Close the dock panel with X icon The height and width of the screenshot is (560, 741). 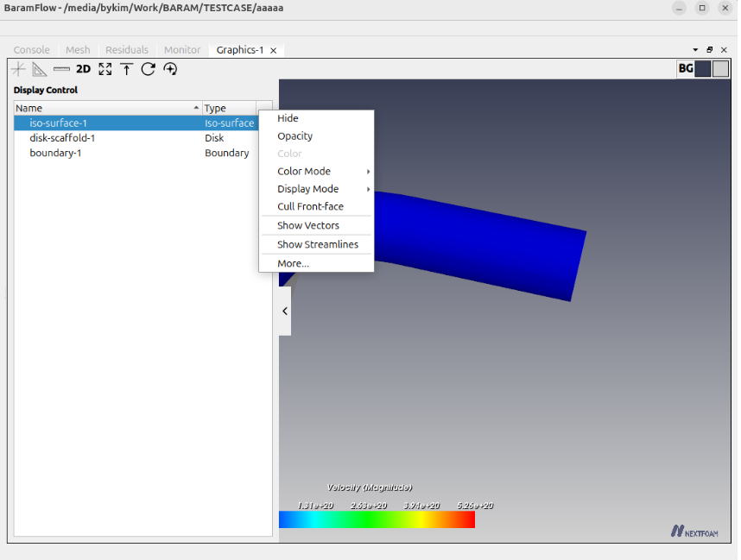click(724, 49)
